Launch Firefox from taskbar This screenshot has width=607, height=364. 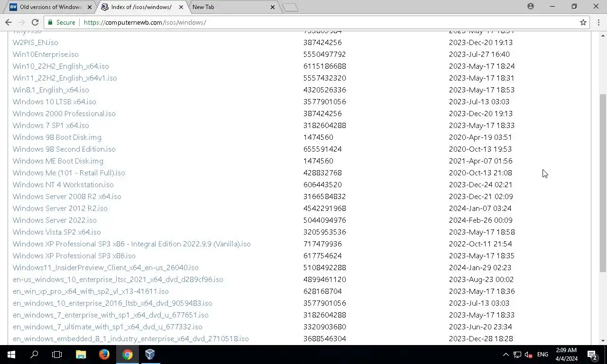tap(104, 354)
